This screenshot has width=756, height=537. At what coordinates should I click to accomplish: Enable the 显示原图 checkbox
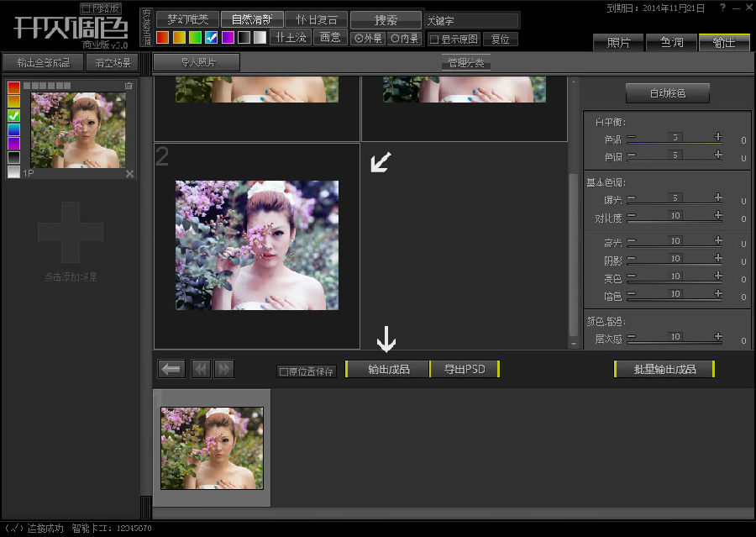click(x=434, y=39)
